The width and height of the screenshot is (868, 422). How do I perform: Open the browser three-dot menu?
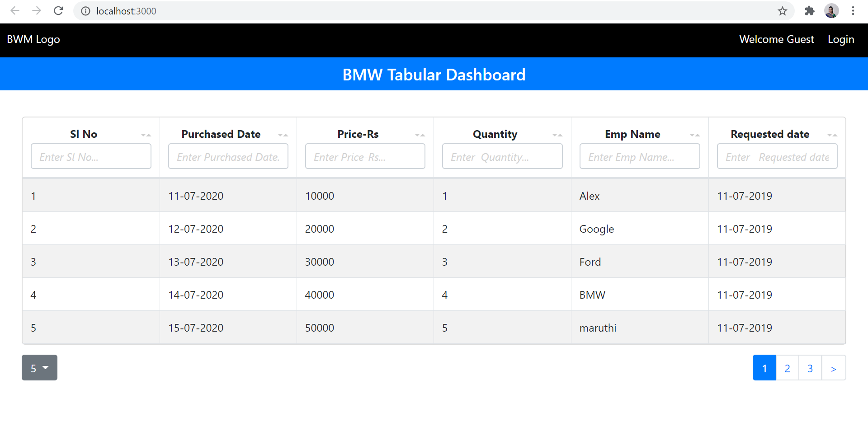point(854,11)
